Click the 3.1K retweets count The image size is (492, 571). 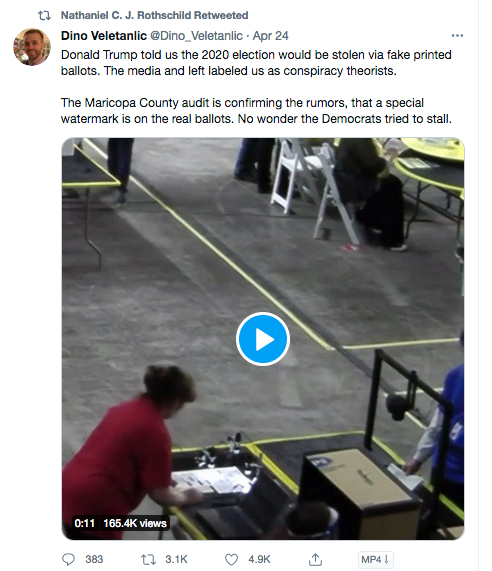pos(176,559)
